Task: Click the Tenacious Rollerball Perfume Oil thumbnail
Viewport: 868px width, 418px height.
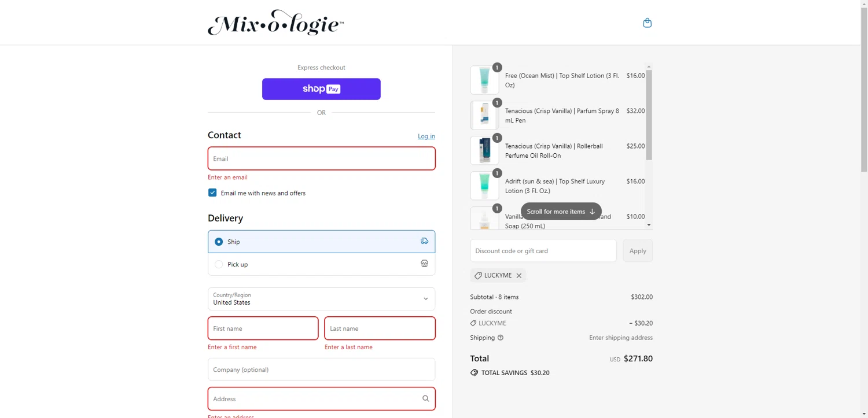Action: click(484, 150)
